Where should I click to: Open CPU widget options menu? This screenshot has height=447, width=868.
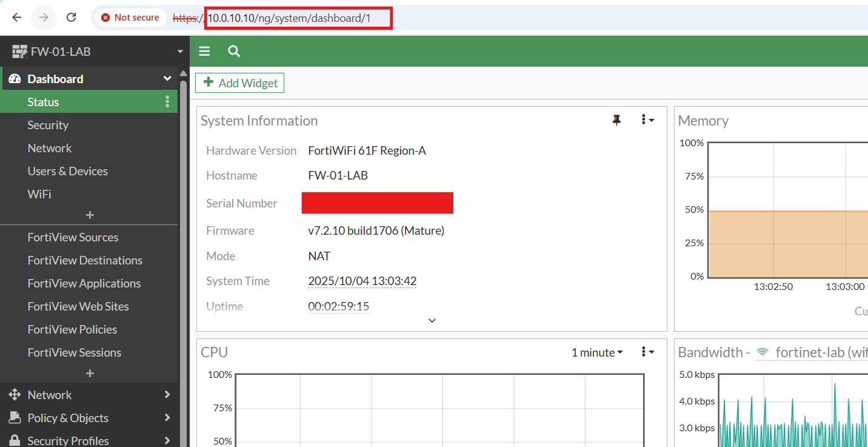[x=647, y=352]
